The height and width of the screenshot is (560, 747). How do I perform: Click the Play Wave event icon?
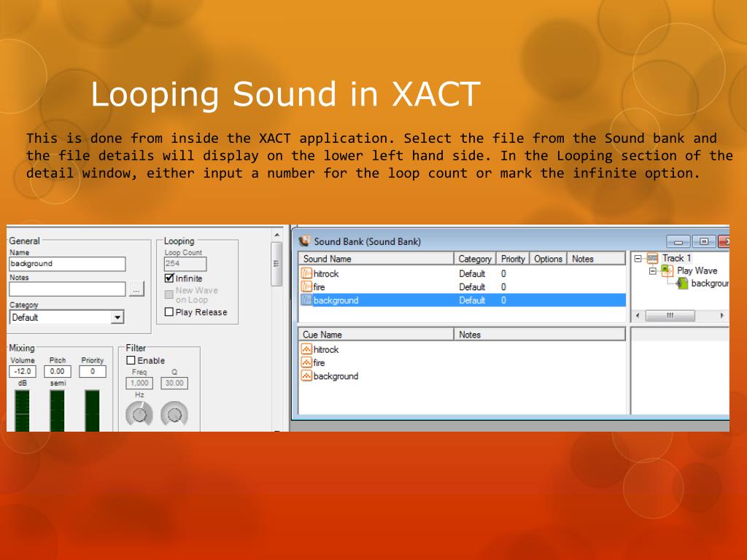[667, 271]
